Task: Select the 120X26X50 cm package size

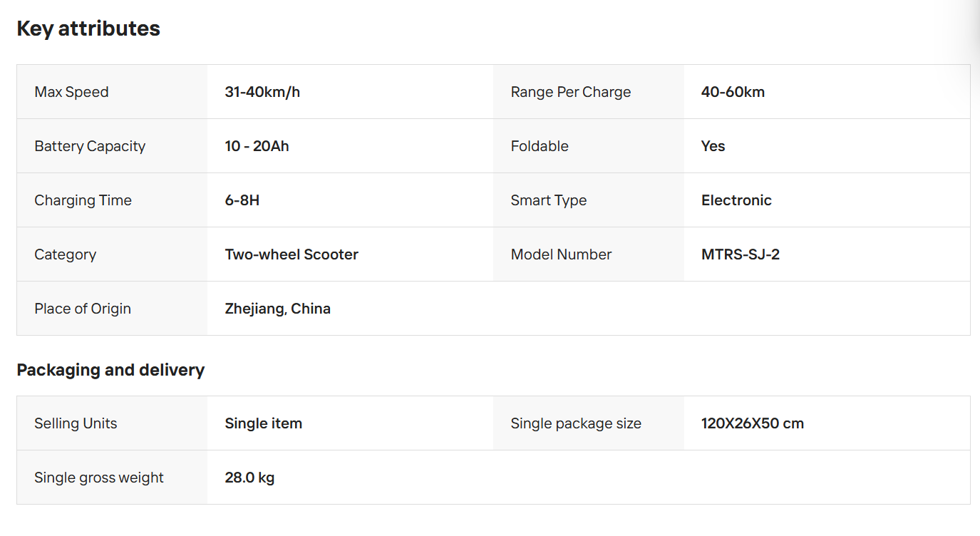Action: tap(753, 423)
